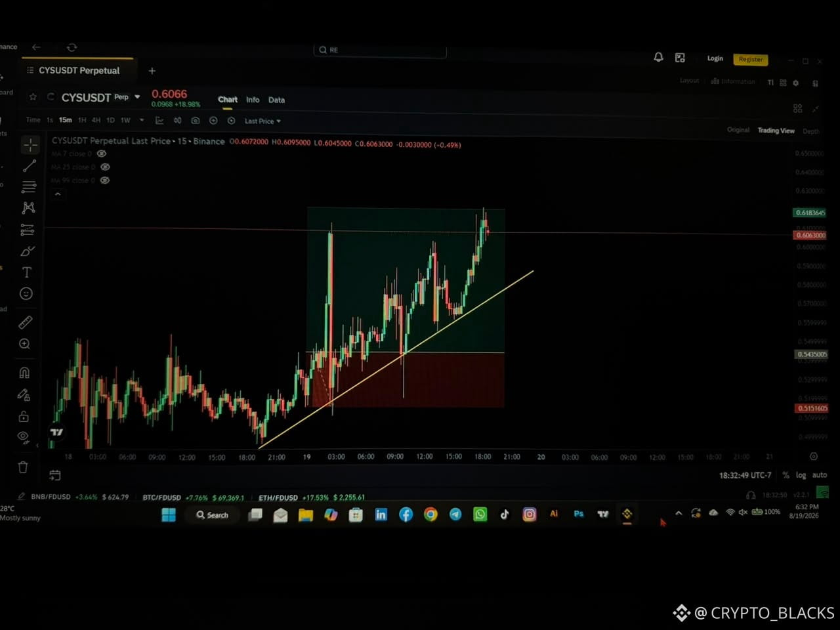Switch to the Data tab

click(276, 100)
